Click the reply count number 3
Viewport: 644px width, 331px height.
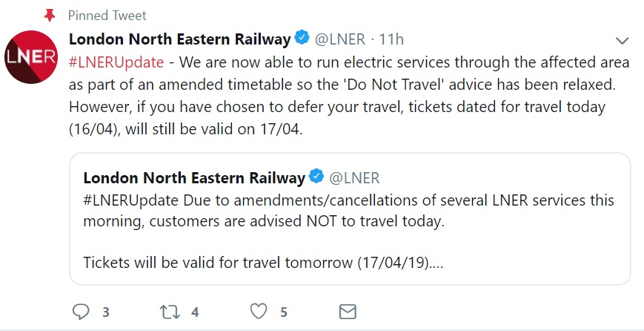pyautogui.click(x=106, y=312)
